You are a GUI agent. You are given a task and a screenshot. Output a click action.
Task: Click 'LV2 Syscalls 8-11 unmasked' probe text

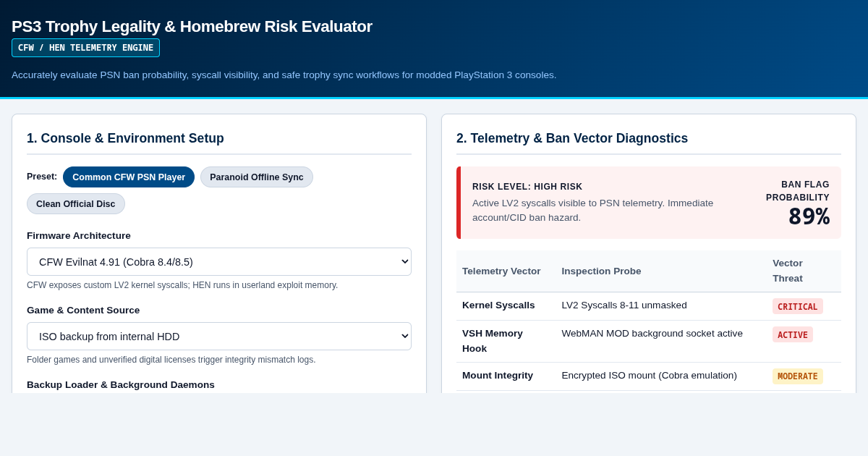624,305
